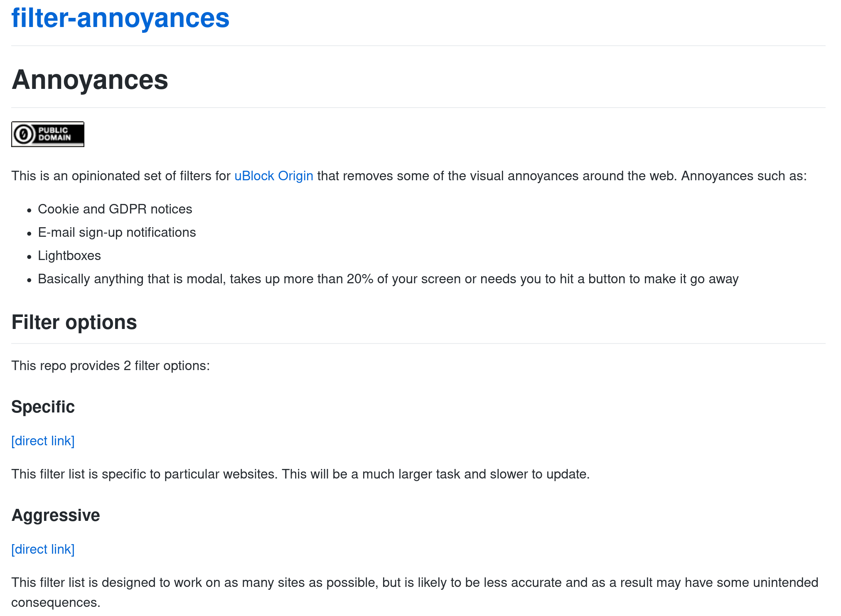Select the E-mail sign-up notifications item
841x616 pixels.
coord(117,232)
